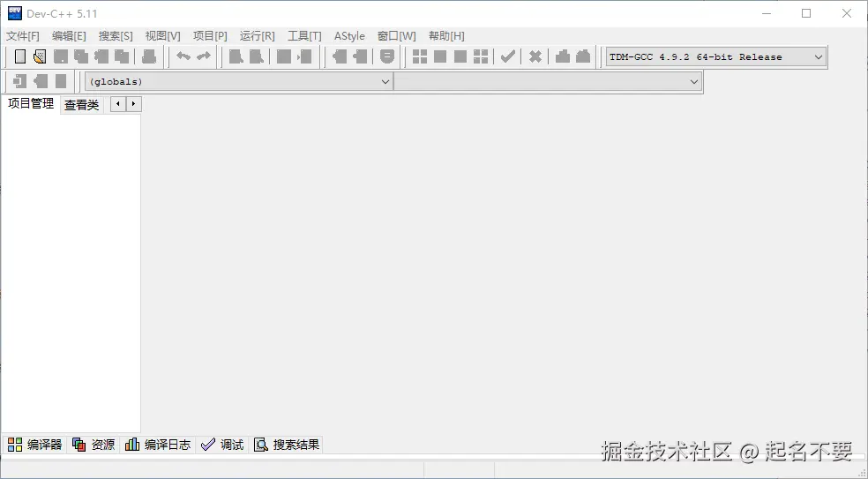Click the Redo arrow icon
868x479 pixels.
click(204, 56)
